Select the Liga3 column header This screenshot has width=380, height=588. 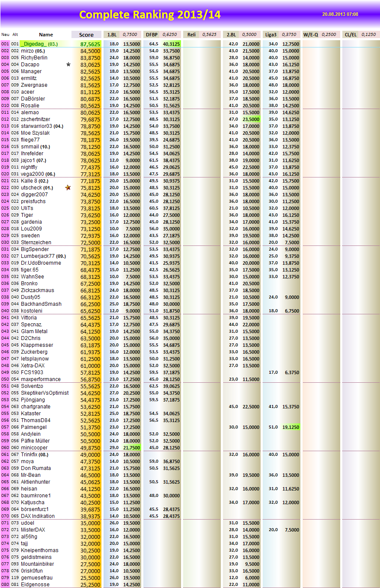[x=271, y=35]
